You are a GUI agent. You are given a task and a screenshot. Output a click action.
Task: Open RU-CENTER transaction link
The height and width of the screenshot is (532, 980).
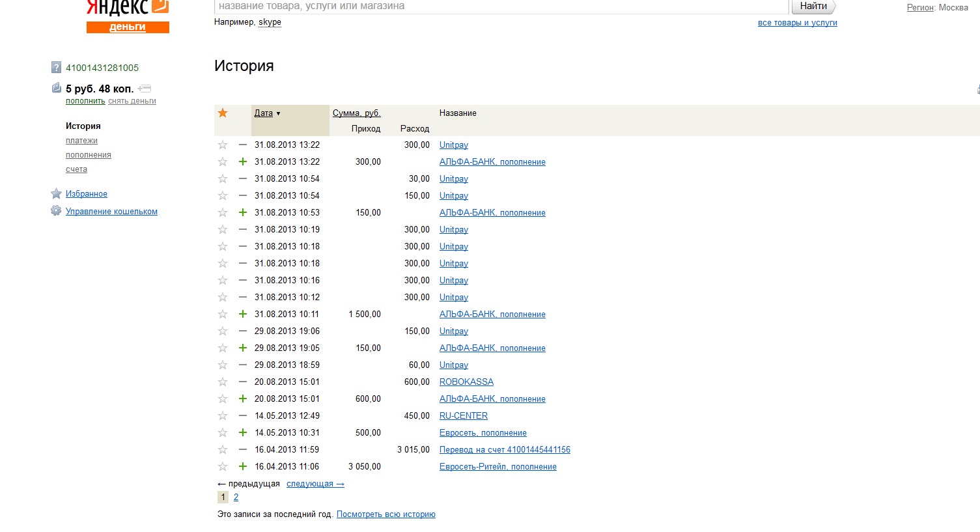[x=464, y=415]
